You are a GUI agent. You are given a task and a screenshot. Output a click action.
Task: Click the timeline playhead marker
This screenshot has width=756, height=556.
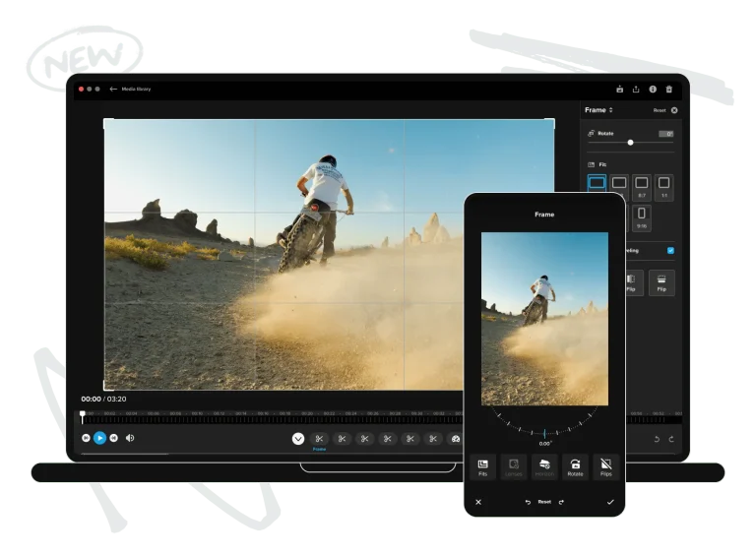(83, 417)
